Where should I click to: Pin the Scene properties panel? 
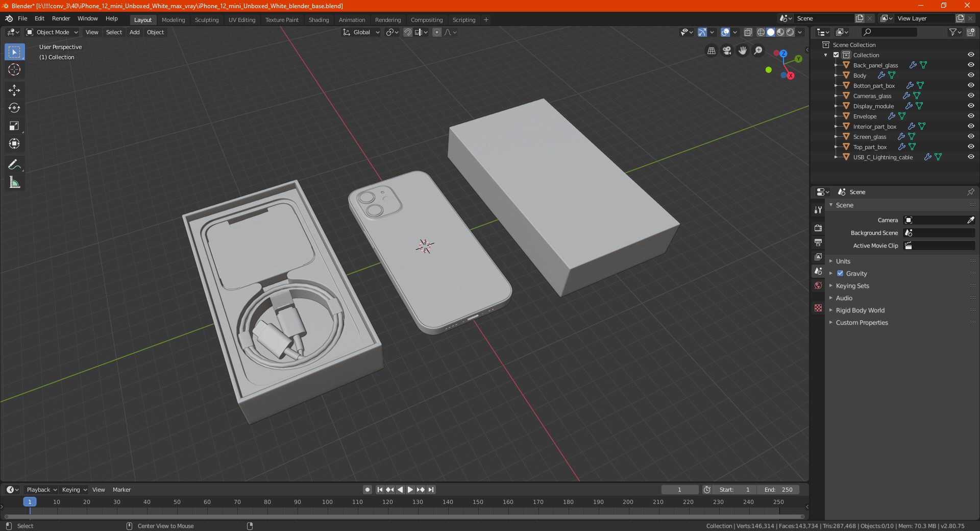(x=970, y=192)
